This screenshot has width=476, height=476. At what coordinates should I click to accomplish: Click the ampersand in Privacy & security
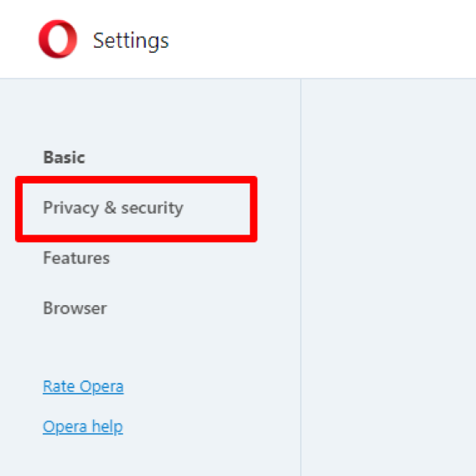110,208
